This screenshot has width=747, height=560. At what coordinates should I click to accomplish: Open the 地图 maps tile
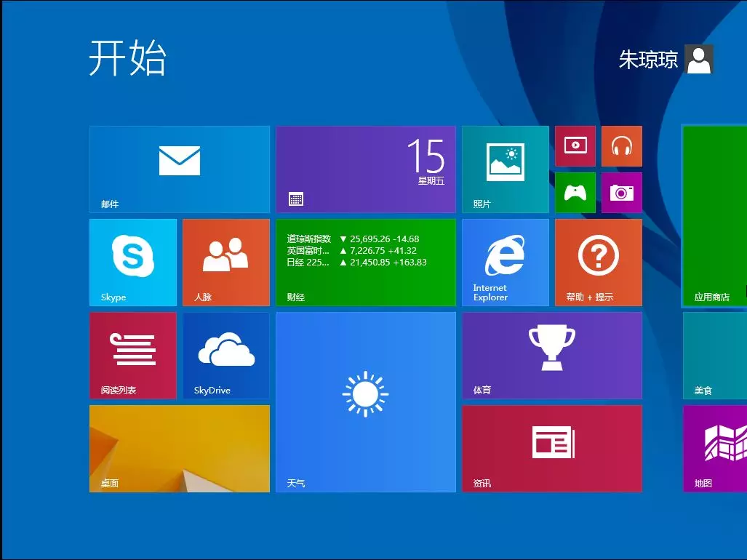714,449
